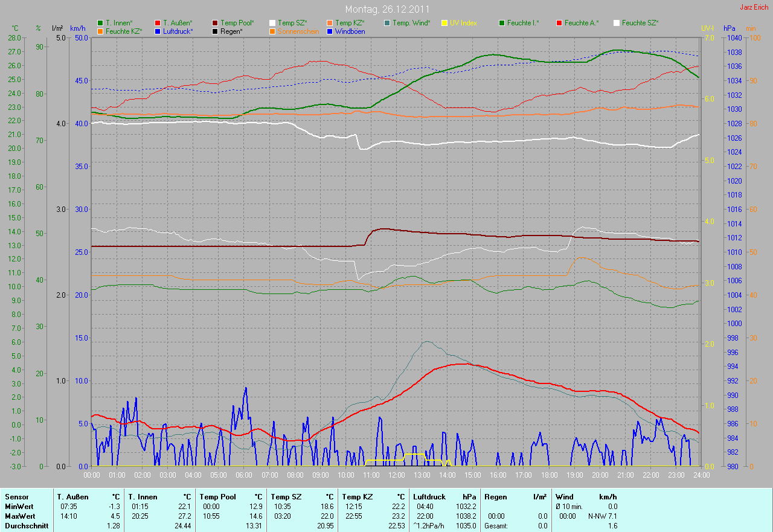Click the red T. Außen legend square
The height and width of the screenshot is (532, 773).
point(158,23)
